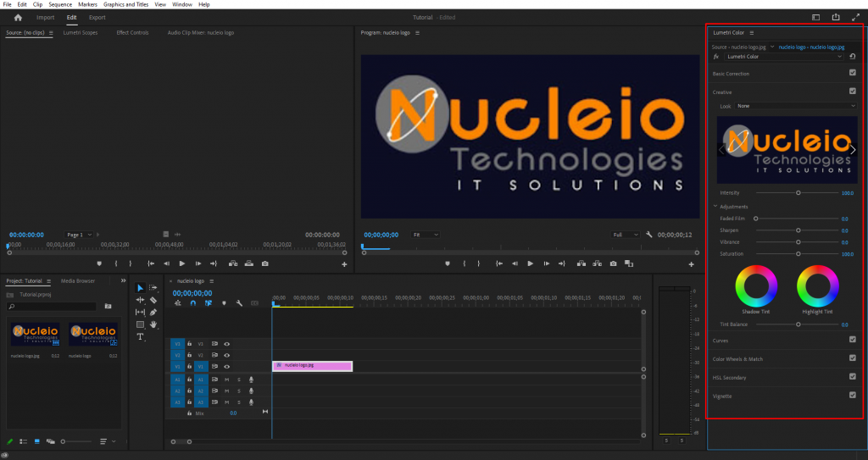868x460 pixels.
Task: Expand hidden Project panel tabs chevron
Action: (x=123, y=280)
